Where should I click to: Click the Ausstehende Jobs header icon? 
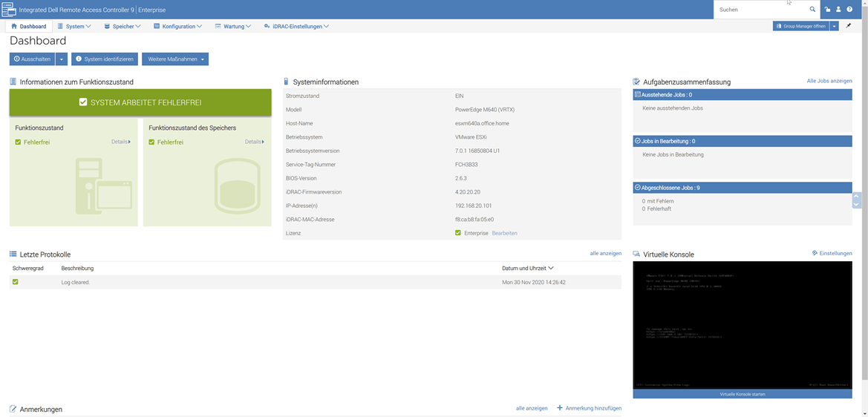click(638, 94)
